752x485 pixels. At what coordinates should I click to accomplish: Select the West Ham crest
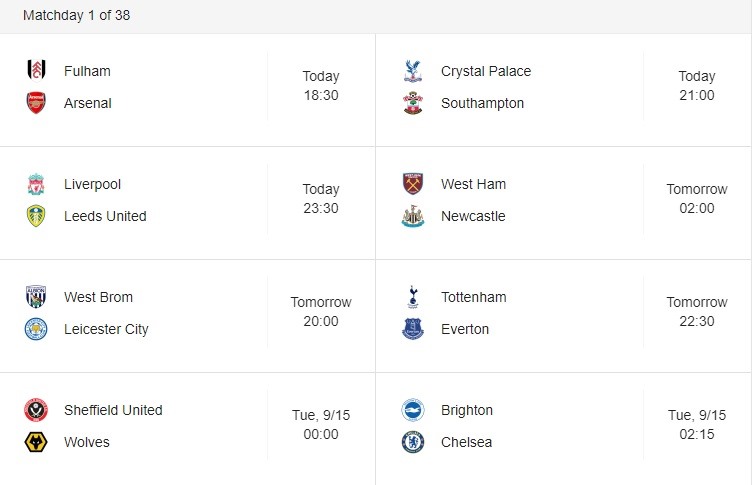413,184
